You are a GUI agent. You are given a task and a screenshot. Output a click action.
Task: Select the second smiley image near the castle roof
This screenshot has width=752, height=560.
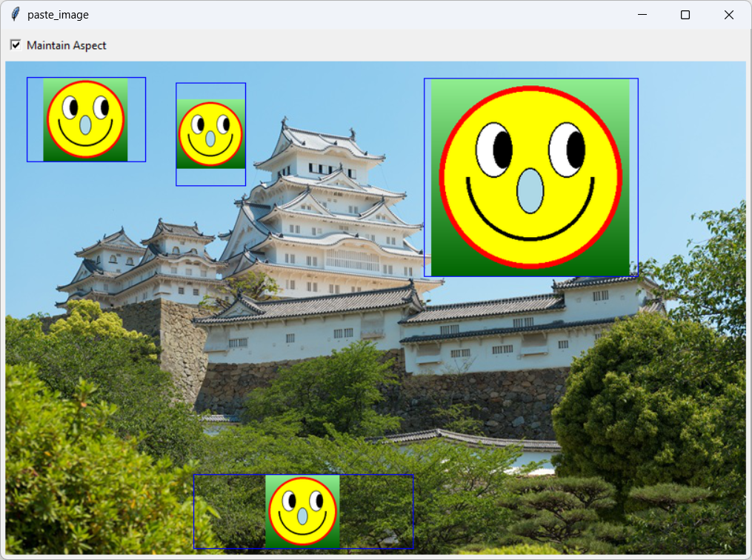(210, 133)
